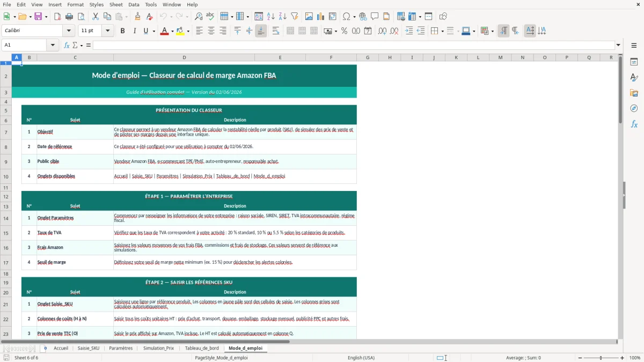Open the Select Function dropdown arrow

(81, 45)
